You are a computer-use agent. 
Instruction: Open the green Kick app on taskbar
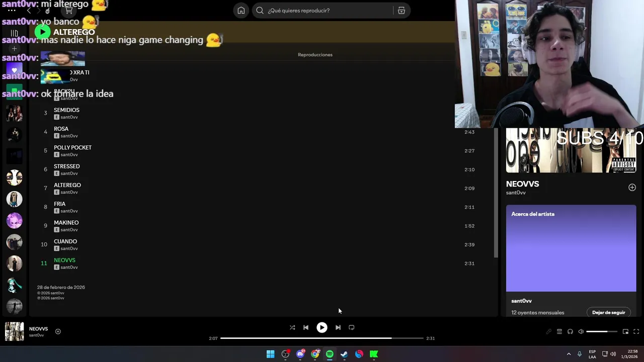click(374, 354)
